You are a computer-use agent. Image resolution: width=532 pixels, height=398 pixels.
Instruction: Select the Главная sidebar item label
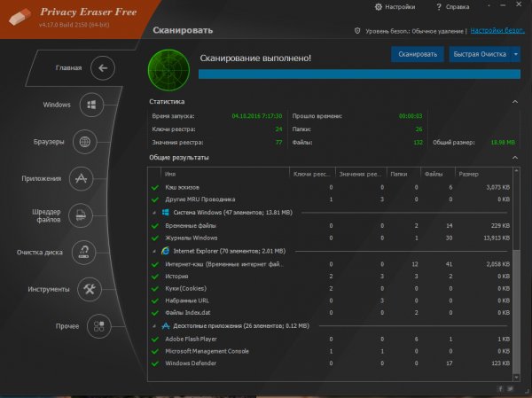point(68,68)
